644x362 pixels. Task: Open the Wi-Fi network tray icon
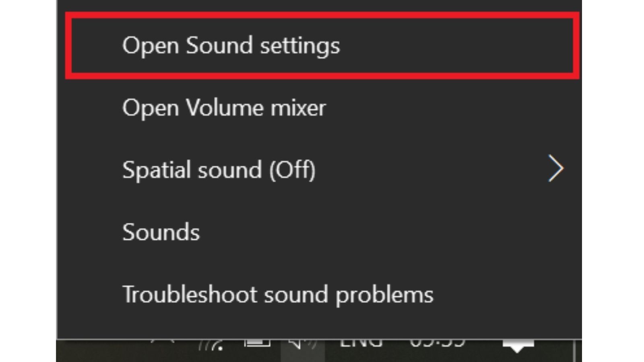(x=212, y=345)
